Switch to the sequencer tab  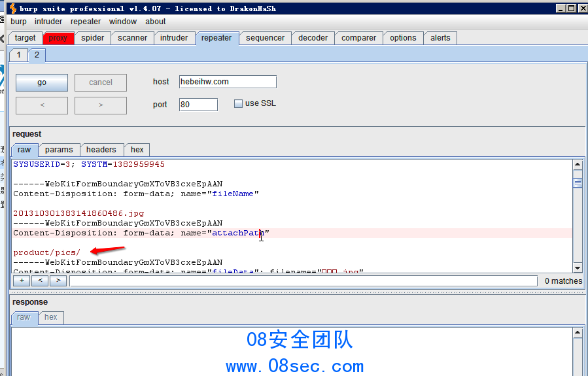coord(265,38)
